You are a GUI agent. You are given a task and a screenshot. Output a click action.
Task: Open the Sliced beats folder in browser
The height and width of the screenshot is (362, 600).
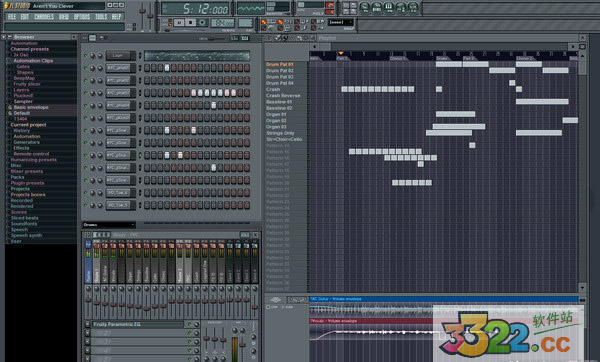point(24,218)
